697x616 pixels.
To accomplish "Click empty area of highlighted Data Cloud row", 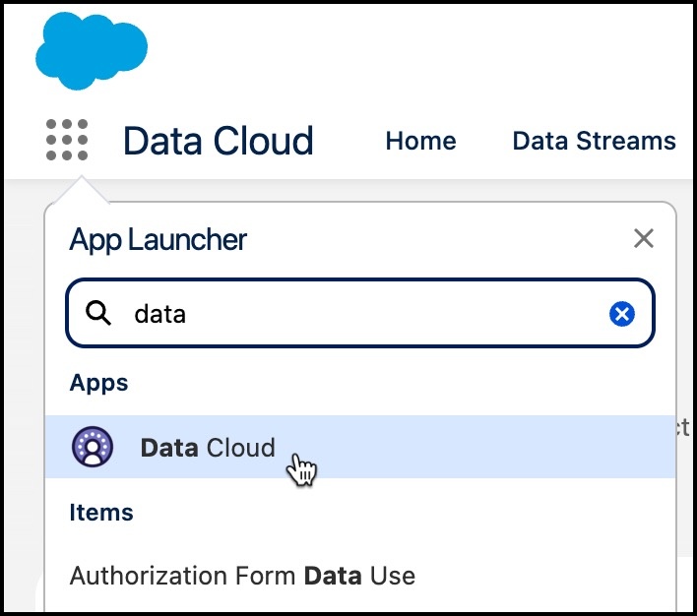I will 492,448.
